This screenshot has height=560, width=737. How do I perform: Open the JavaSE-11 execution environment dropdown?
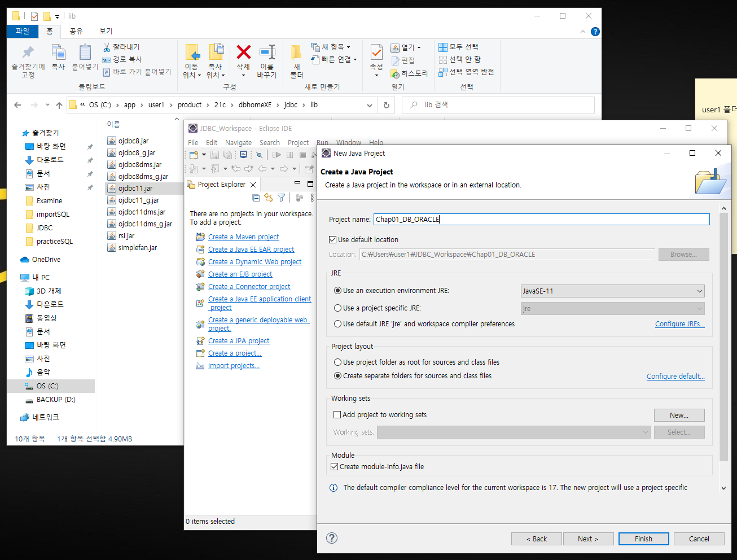[612, 291]
